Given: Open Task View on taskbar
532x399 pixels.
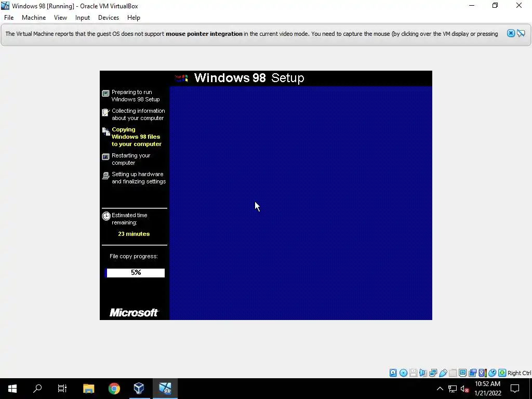Looking at the screenshot, I should click(62, 389).
